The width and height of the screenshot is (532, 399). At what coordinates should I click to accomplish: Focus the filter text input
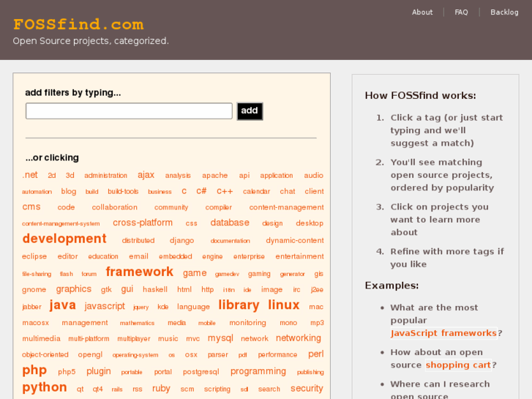129,111
